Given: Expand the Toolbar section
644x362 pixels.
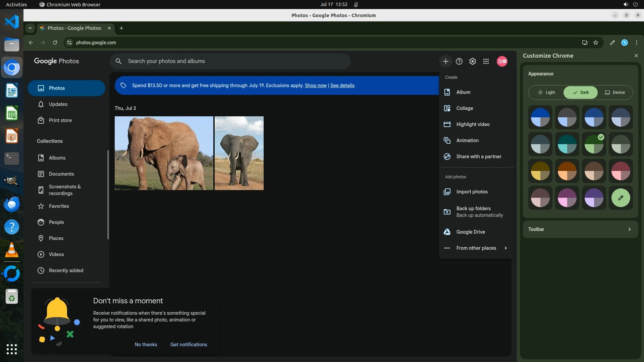Looking at the screenshot, I should coord(580,229).
